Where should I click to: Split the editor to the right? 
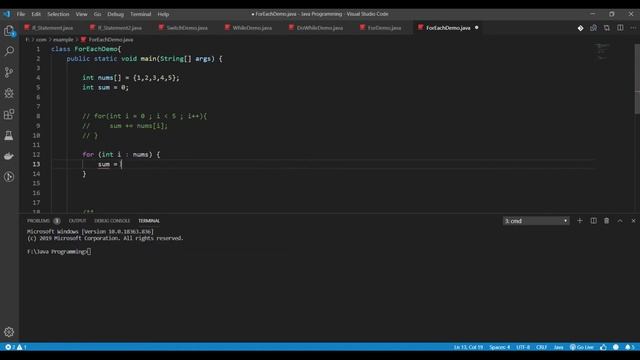pyautogui.click(x=620, y=28)
